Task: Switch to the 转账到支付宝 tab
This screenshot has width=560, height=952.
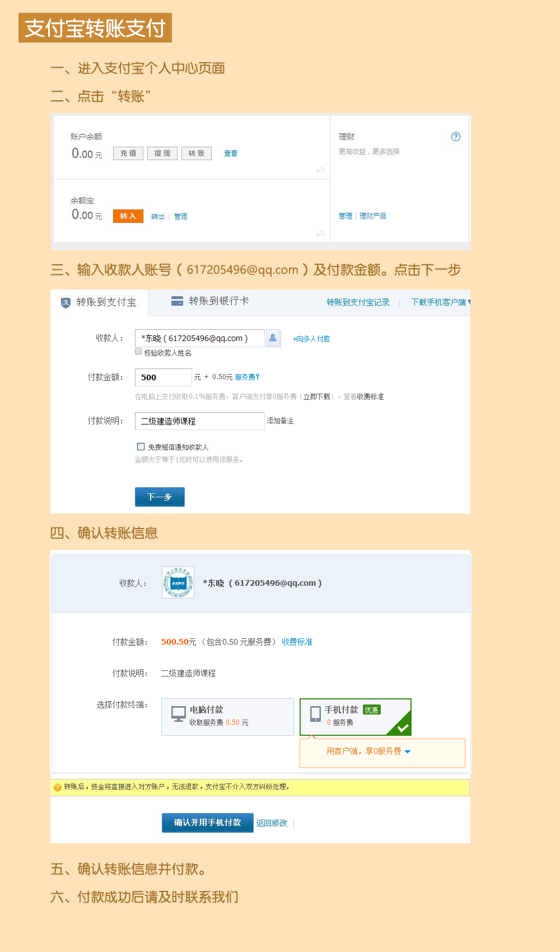Action: [99, 302]
